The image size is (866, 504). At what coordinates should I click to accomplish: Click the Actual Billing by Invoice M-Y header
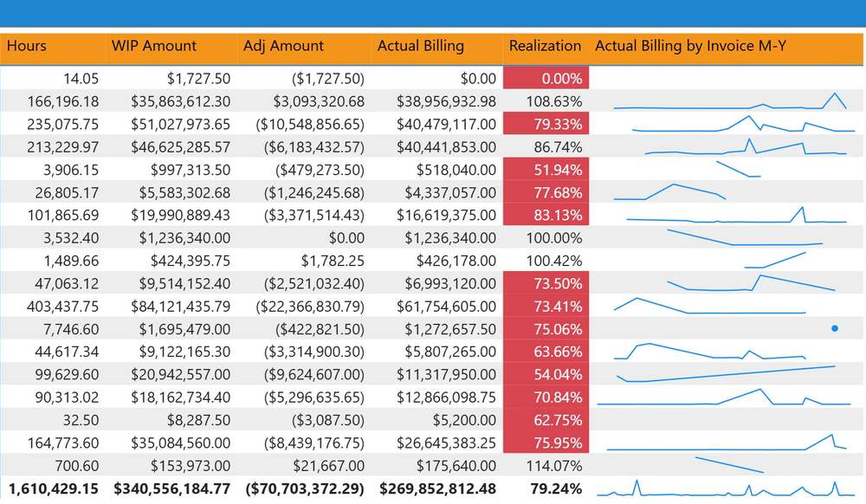(x=690, y=46)
